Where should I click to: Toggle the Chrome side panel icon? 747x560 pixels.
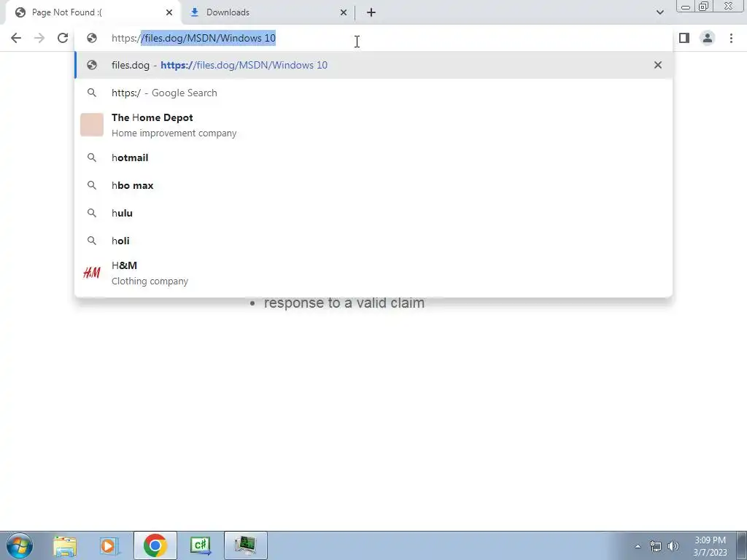click(684, 38)
